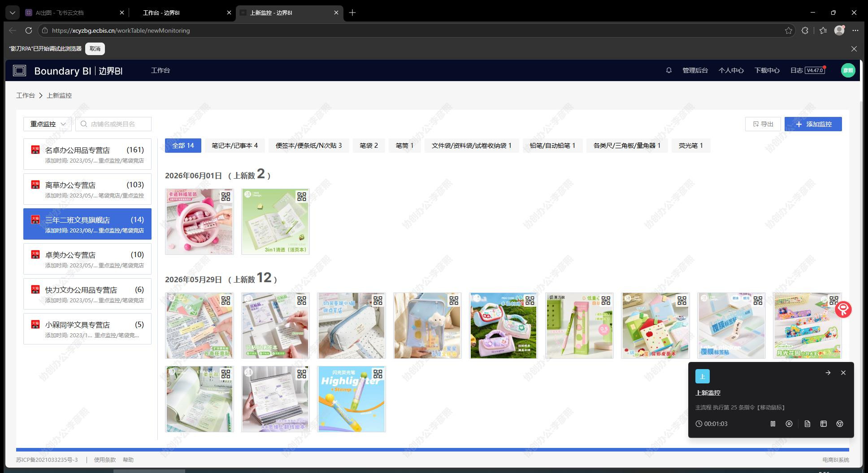Open the browser tab list chevron
This screenshot has width=868, height=473.
click(x=13, y=13)
